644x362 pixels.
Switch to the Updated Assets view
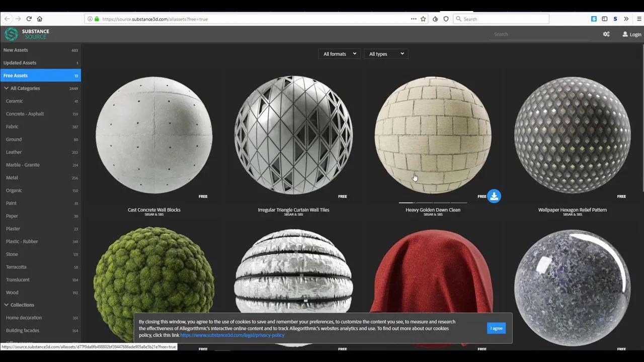coord(20,62)
